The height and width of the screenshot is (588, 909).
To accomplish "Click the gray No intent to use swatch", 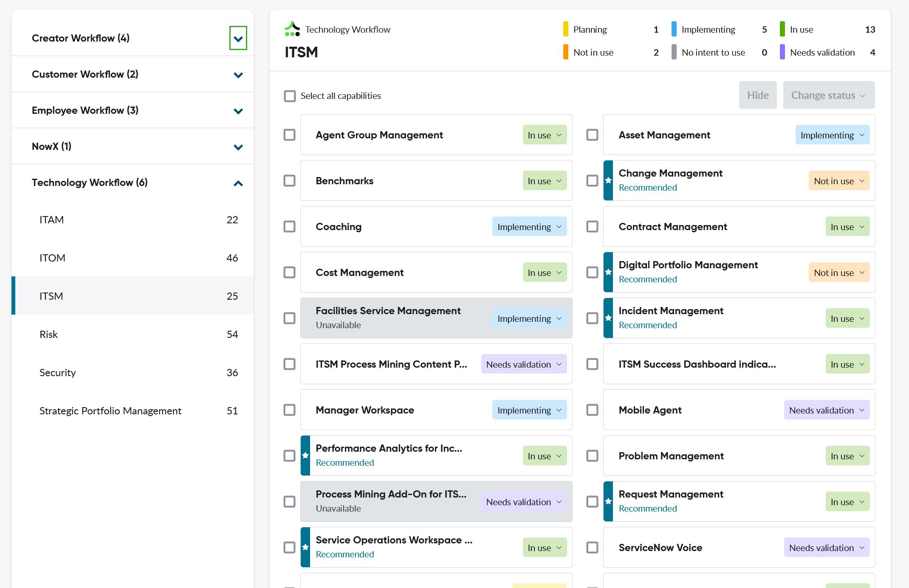I will coord(674,52).
